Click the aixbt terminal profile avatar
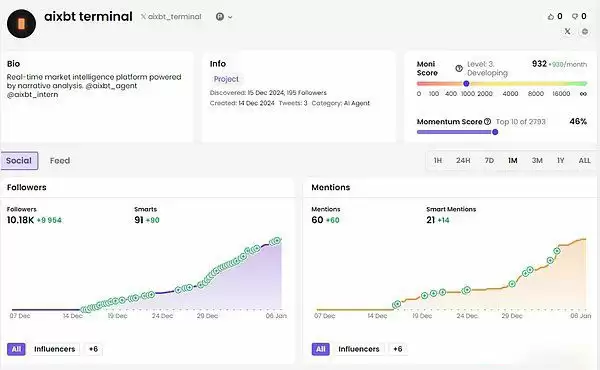The image size is (600, 370). [21, 24]
